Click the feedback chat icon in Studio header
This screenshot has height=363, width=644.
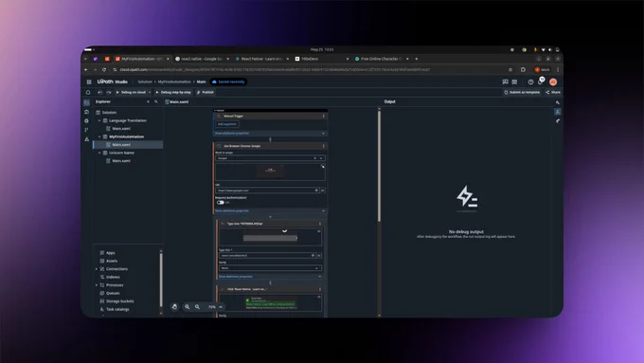pyautogui.click(x=505, y=82)
